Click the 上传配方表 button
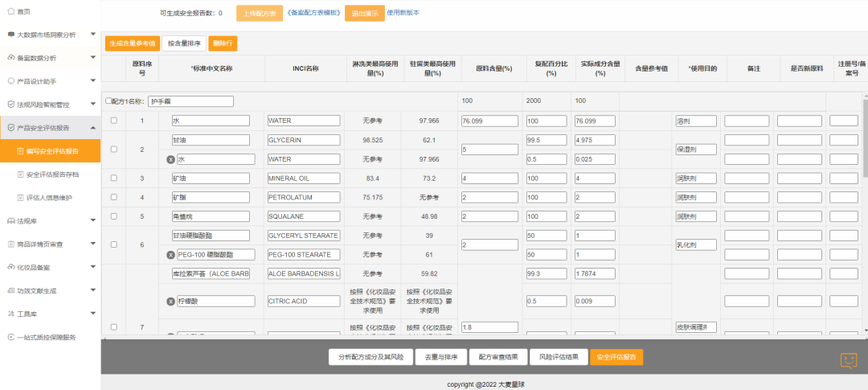Viewport: 868px width, 390px height. pyautogui.click(x=259, y=14)
